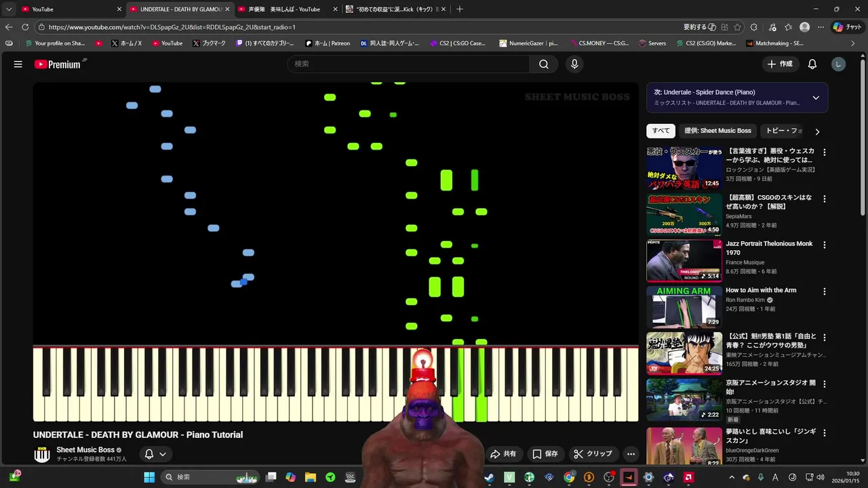
Task: Open the Windows Start menu
Action: [x=149, y=477]
